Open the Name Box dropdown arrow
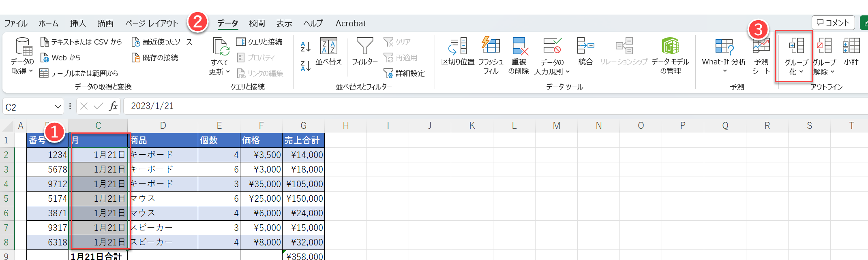 pyautogui.click(x=58, y=107)
